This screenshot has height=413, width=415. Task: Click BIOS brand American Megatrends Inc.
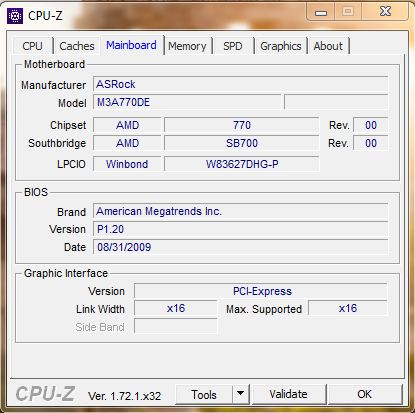click(x=241, y=211)
